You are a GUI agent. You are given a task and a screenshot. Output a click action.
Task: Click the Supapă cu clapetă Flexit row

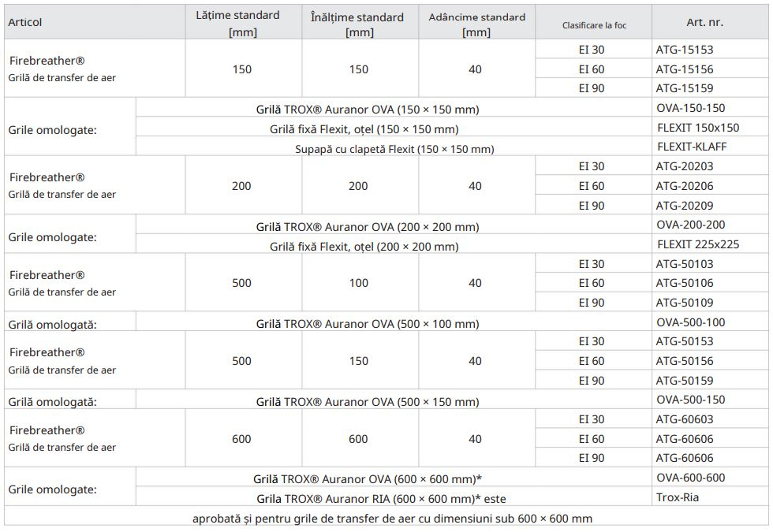pyautogui.click(x=368, y=147)
